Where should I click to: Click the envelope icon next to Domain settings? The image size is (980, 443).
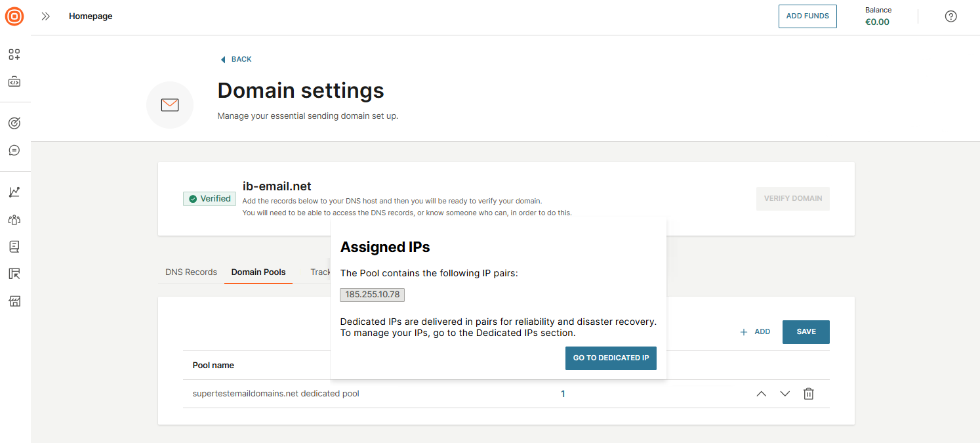[170, 104]
